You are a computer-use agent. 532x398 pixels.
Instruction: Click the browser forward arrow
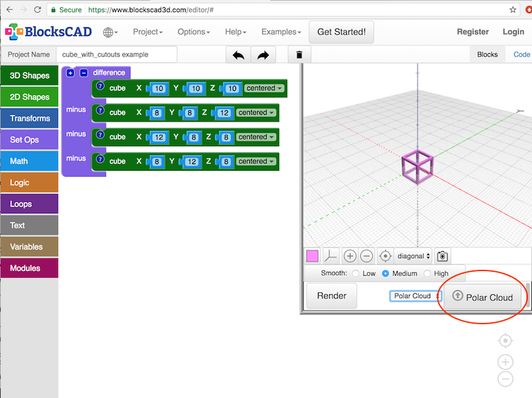coord(23,9)
